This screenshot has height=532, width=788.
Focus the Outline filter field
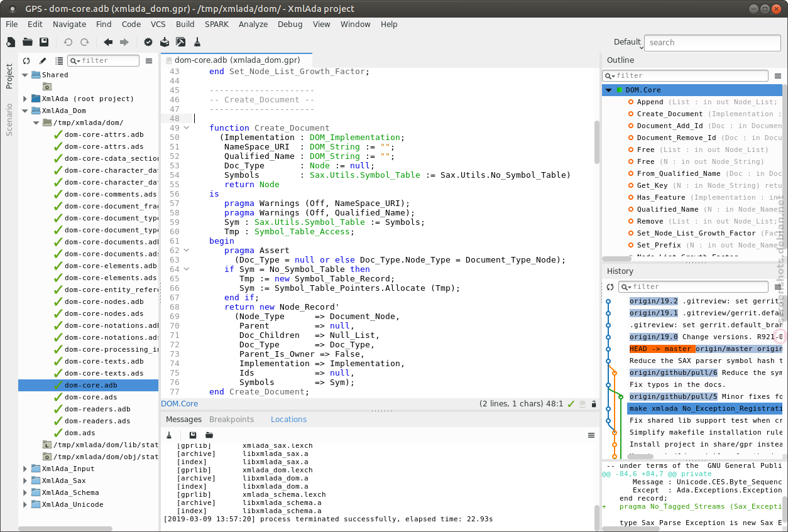686,76
